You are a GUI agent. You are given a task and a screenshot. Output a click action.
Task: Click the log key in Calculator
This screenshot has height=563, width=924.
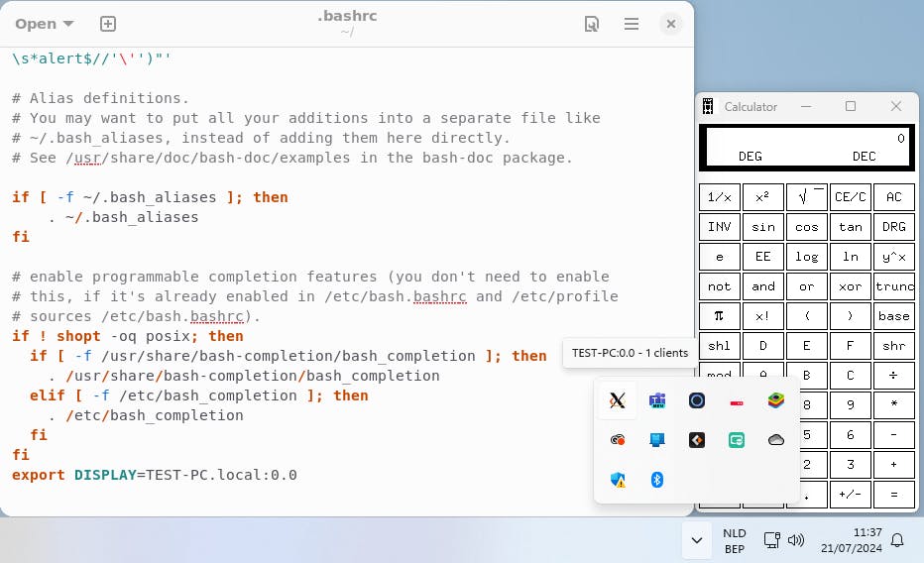(807, 257)
